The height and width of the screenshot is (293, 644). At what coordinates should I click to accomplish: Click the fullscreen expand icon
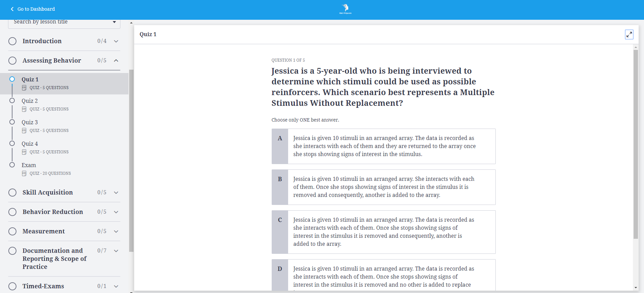629,34
